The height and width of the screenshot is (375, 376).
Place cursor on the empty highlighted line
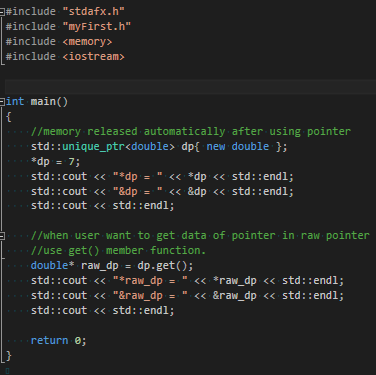coord(190,87)
